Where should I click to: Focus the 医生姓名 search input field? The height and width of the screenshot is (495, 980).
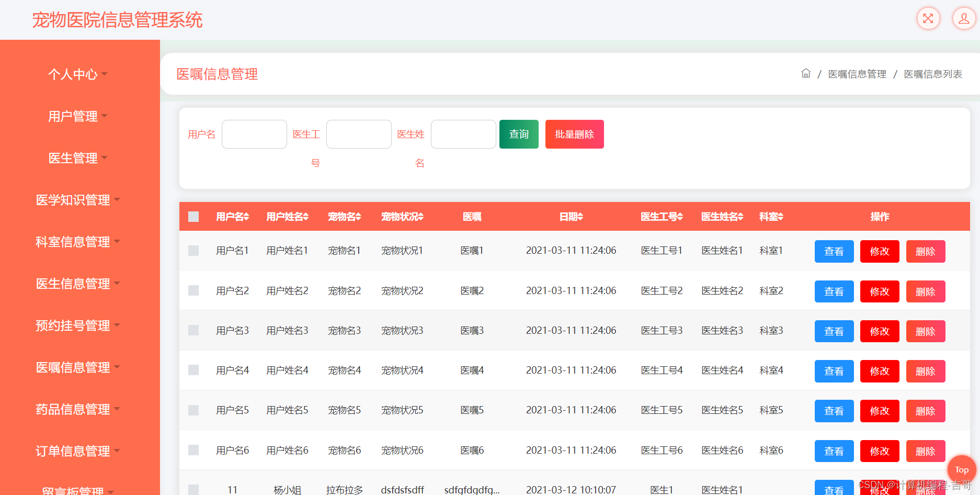[x=463, y=134]
